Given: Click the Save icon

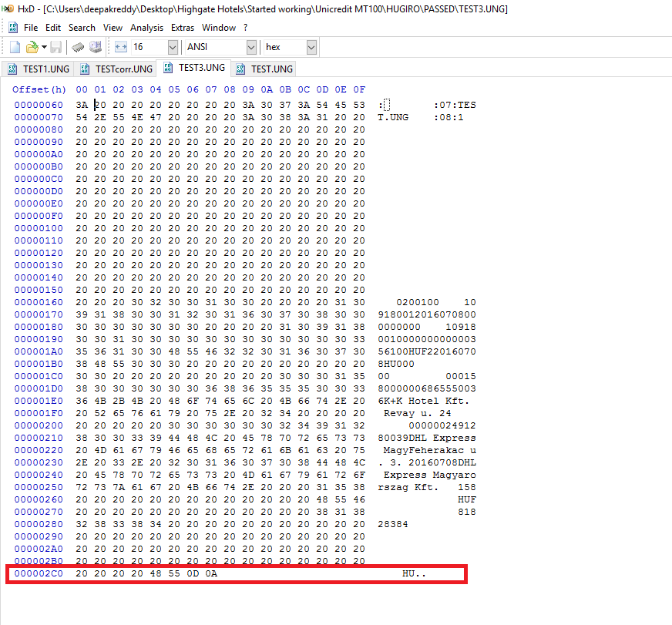Looking at the screenshot, I should [x=55, y=46].
